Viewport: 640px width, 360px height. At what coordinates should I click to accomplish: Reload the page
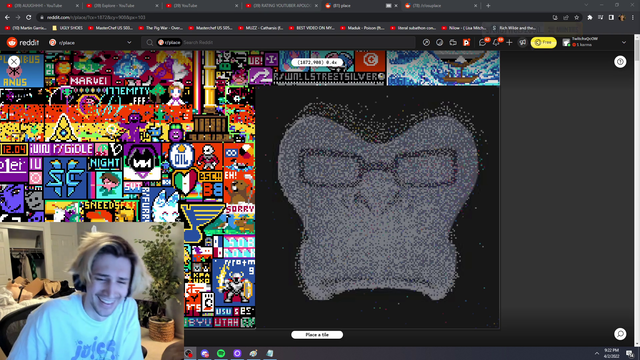(x=29, y=18)
